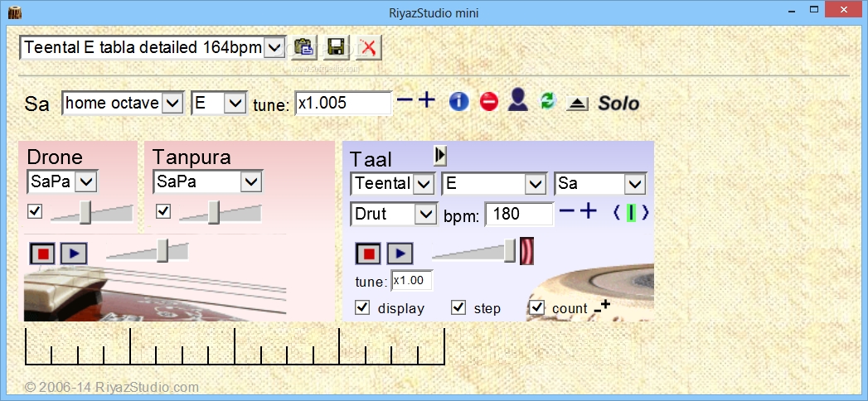The image size is (868, 401).
Task: Toggle the Tanpura enable checkbox
Action: click(163, 211)
